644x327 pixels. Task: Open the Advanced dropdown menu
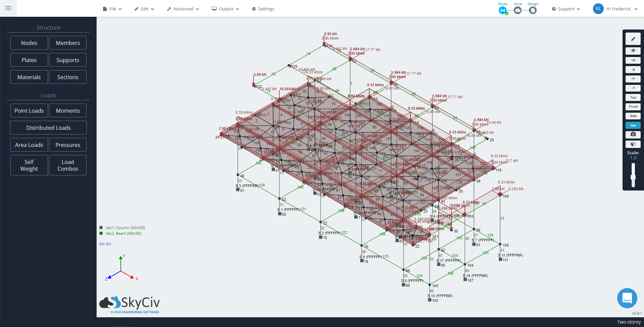click(x=183, y=9)
